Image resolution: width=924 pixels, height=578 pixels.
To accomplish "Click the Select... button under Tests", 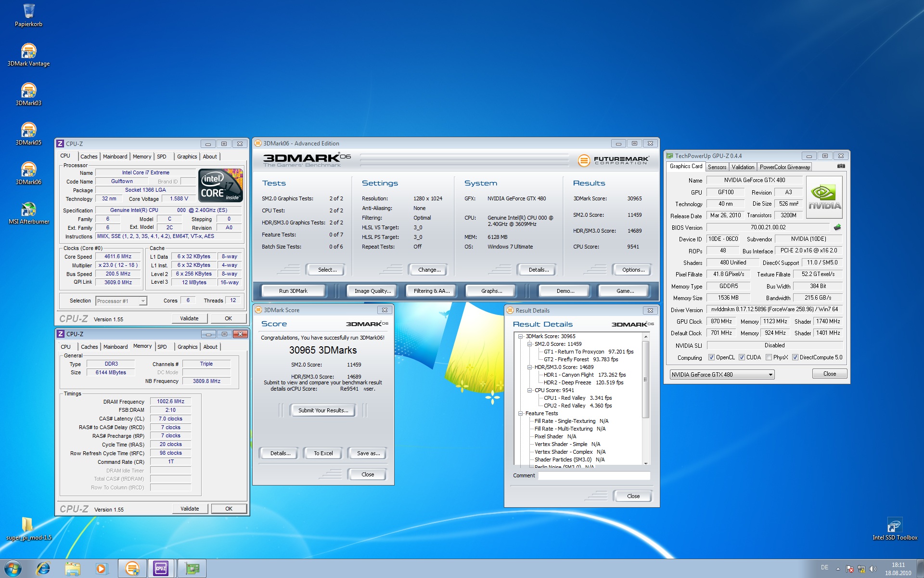I will (x=327, y=270).
